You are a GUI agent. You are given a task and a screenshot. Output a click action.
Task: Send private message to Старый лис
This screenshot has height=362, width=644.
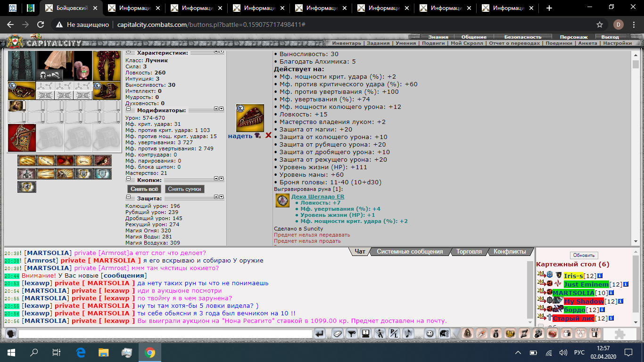[x=542, y=317]
